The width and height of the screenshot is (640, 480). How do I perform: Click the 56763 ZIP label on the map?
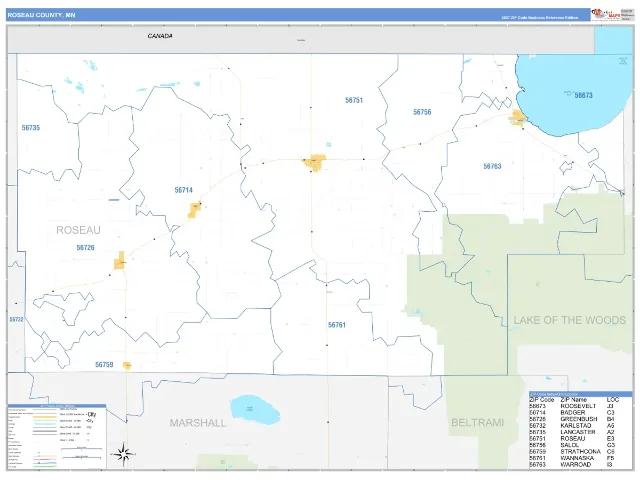pyautogui.click(x=492, y=166)
